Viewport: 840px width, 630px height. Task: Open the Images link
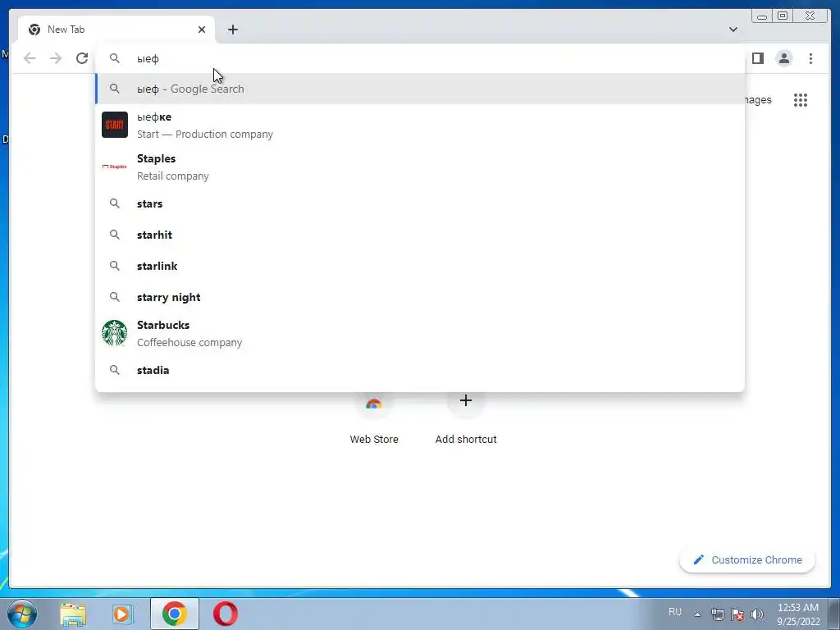[757, 100]
